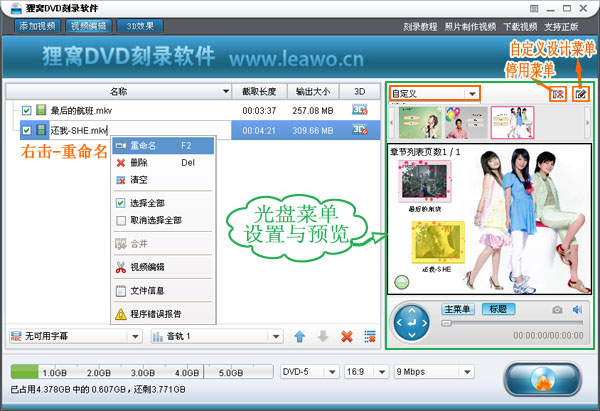Click the disc capacity usage bar
The image size is (600, 411).
(142, 372)
